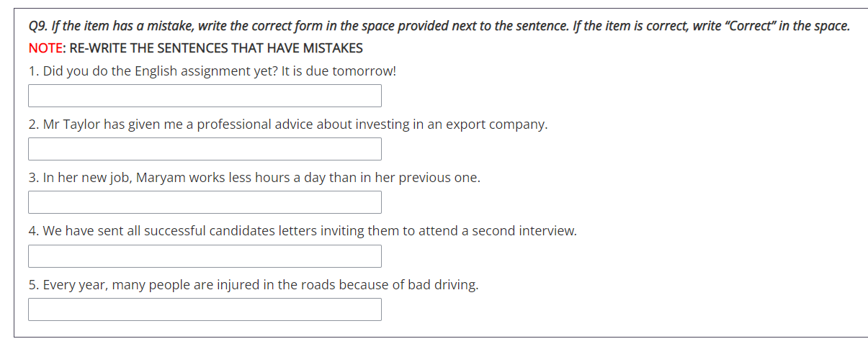Click the answer field for the Mr Taylor sentence
Screen dimensions: 868x344
click(205, 149)
